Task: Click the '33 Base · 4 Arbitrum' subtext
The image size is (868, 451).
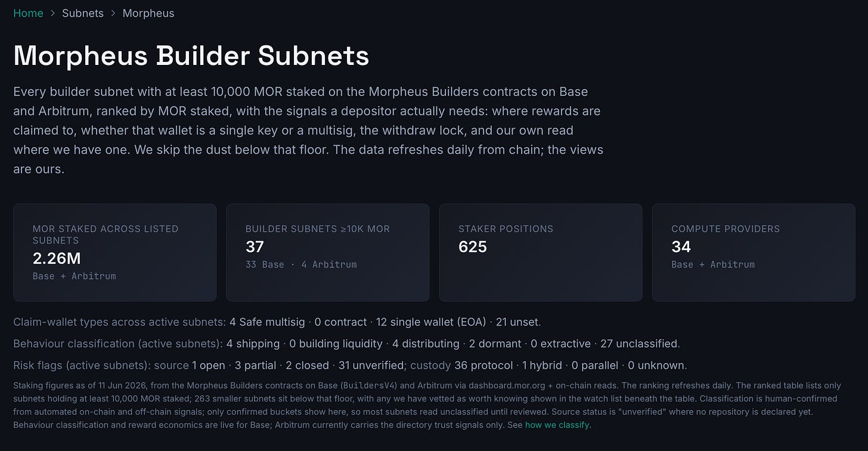Action: (x=301, y=265)
